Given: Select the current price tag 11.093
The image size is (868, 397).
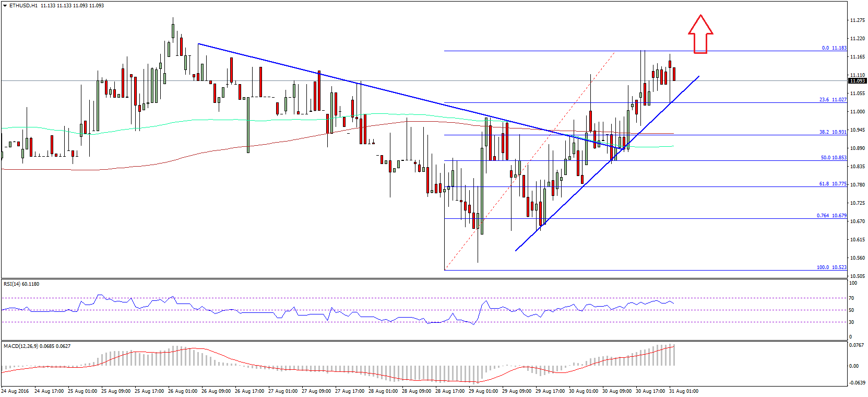Looking at the screenshot, I should coord(858,81).
